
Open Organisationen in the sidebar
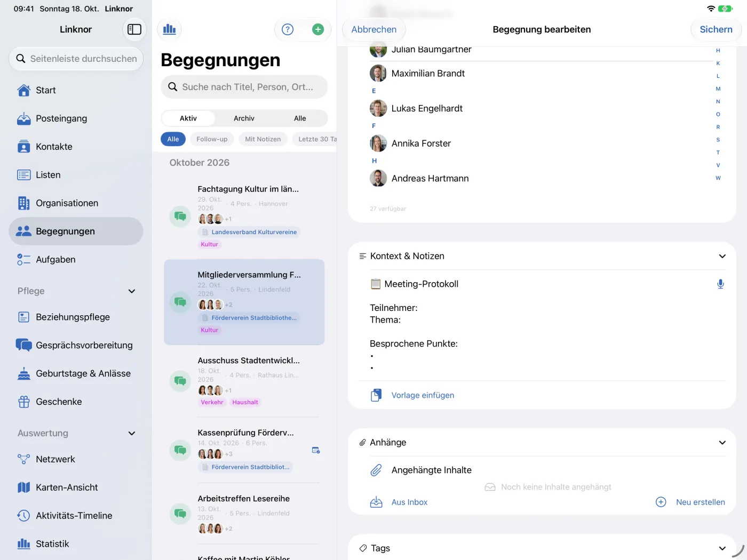click(76, 203)
